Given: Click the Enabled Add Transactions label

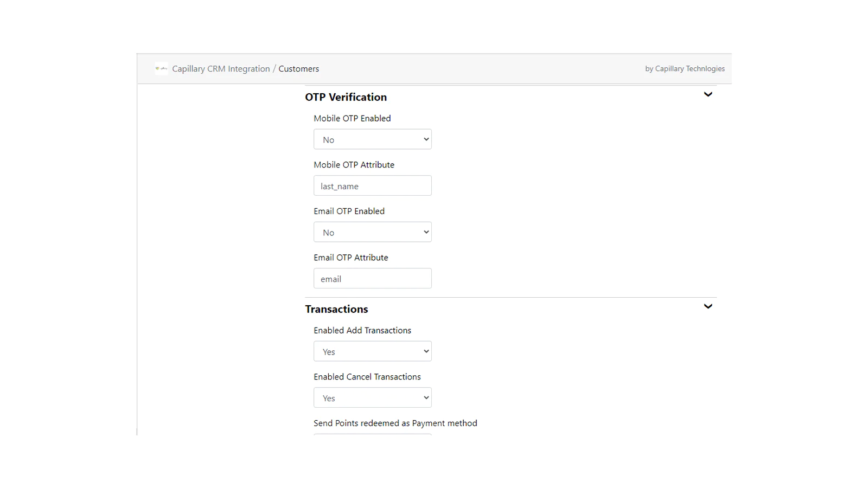Looking at the screenshot, I should [x=362, y=330].
